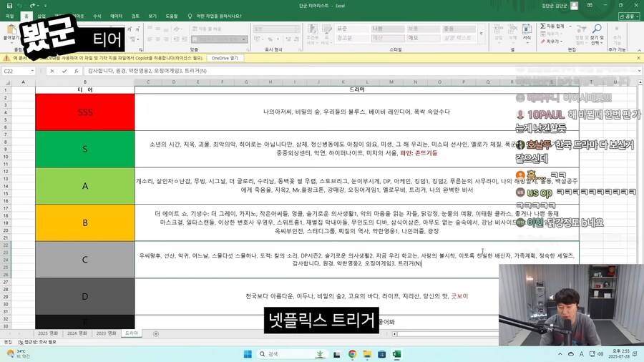Dismiss the yellow notification bar
Image resolution: width=644 pixels, height=362 pixels.
click(638, 58)
